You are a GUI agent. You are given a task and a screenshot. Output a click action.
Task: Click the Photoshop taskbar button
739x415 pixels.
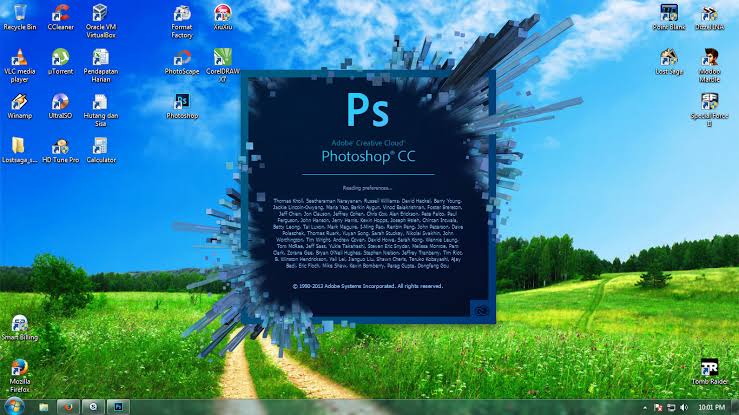click(x=118, y=407)
